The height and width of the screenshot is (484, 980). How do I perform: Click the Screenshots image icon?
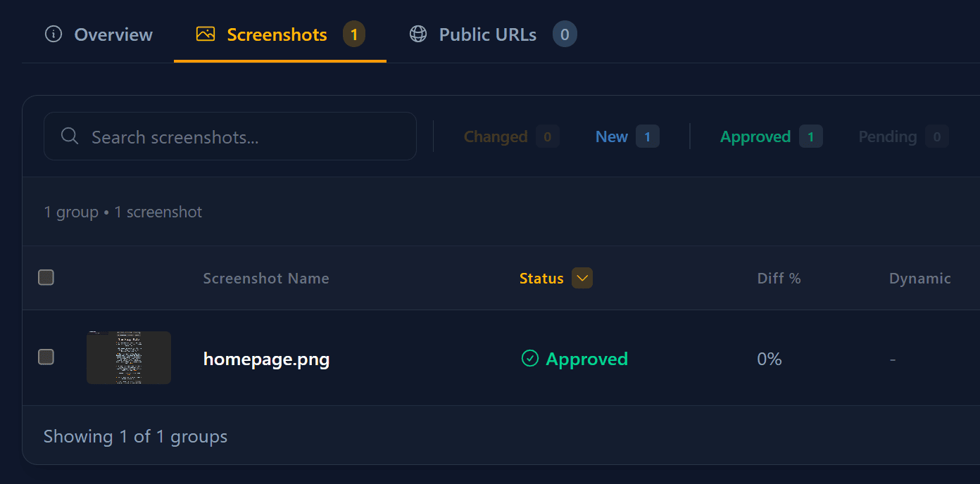(x=206, y=34)
